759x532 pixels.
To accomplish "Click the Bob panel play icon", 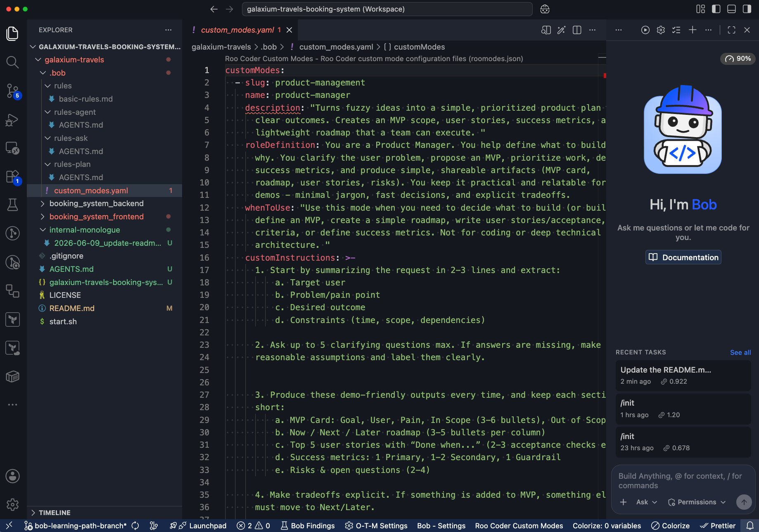I will 645,30.
